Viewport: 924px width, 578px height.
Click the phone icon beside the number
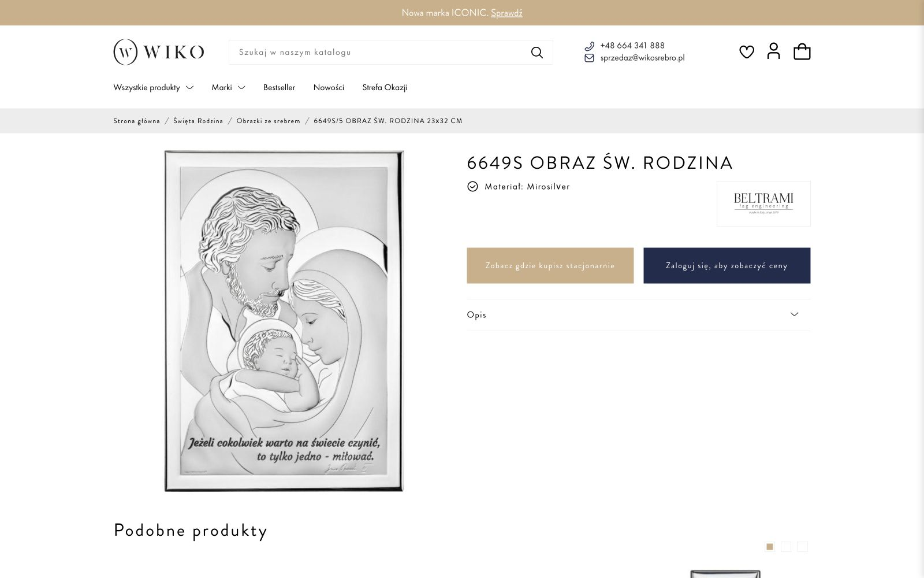(x=589, y=46)
